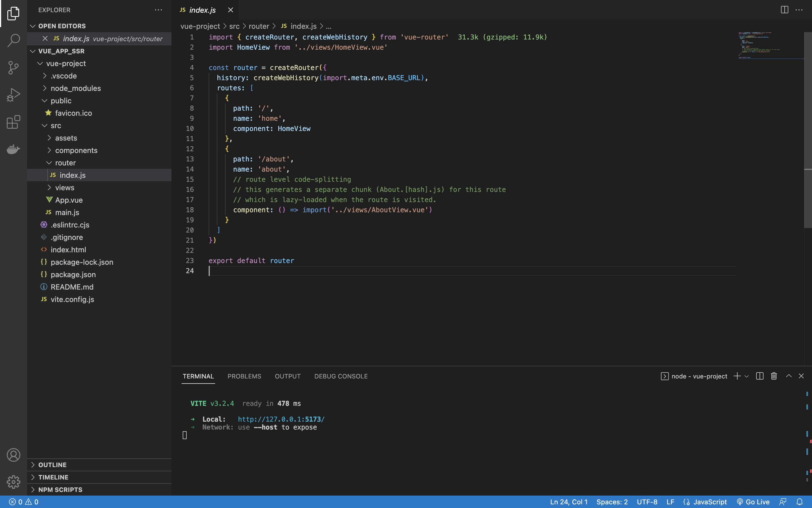Expand the node_modules folder
Viewport: 812px width, 508px height.
[99, 88]
